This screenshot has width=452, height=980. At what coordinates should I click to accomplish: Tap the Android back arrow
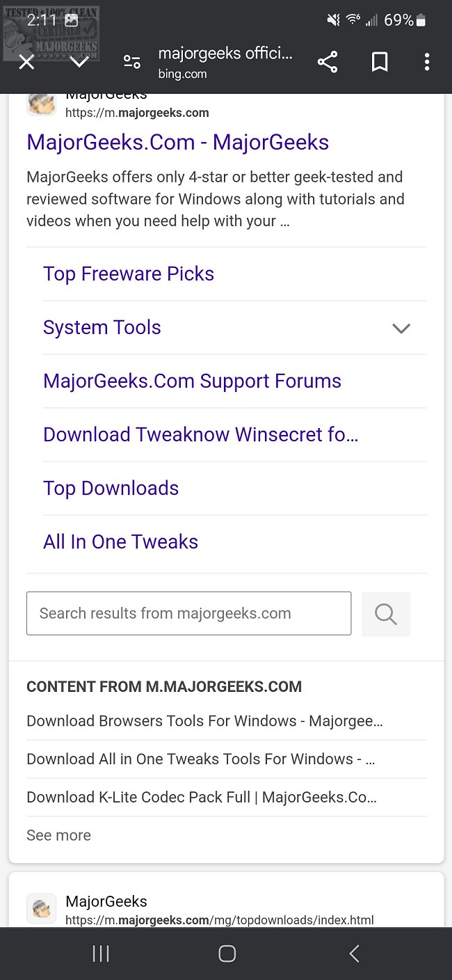(354, 954)
